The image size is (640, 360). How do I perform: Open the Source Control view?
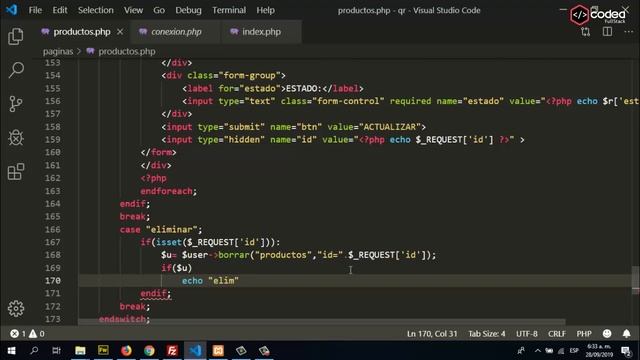[x=16, y=104]
